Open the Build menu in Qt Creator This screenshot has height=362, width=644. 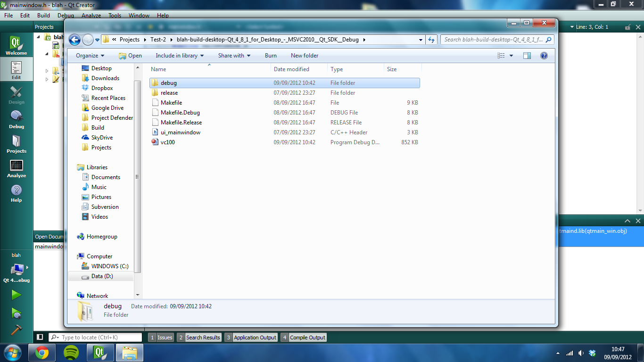coord(43,16)
